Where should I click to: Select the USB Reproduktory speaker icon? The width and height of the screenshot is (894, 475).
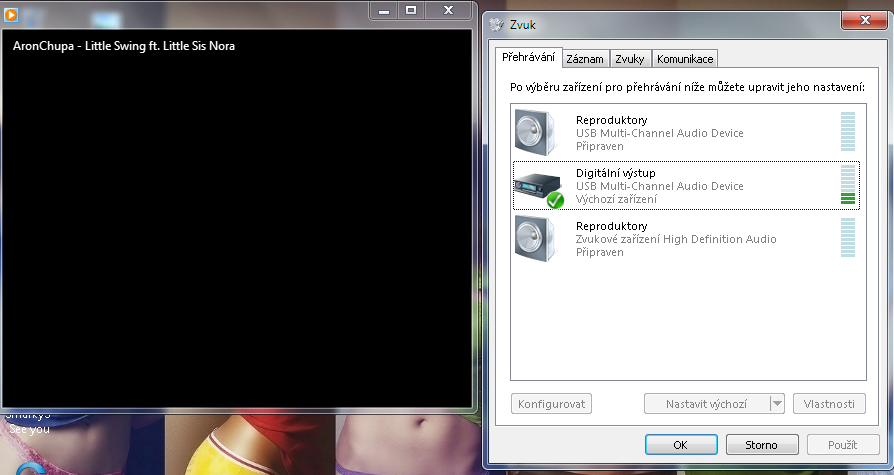point(536,133)
